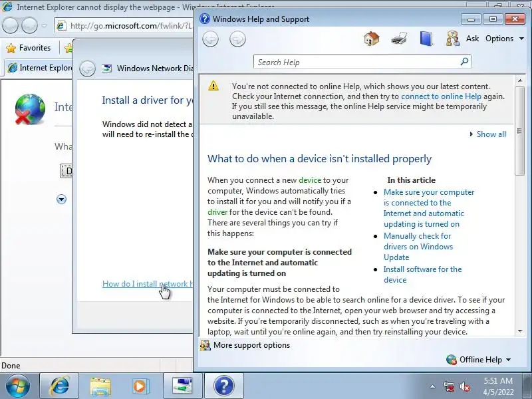Open Windows Media Player from taskbar
The image size is (532, 399).
(x=140, y=386)
